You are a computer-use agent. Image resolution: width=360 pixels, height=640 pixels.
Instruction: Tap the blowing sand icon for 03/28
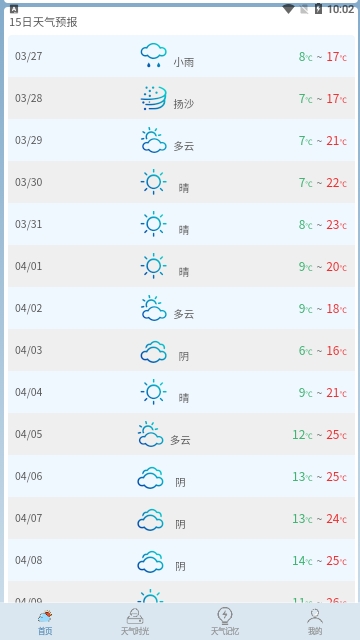(153, 98)
